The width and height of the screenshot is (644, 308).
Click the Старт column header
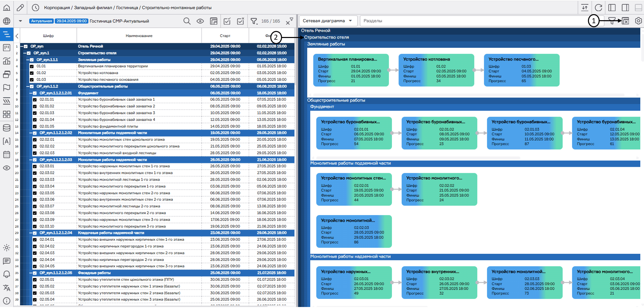tap(225, 36)
